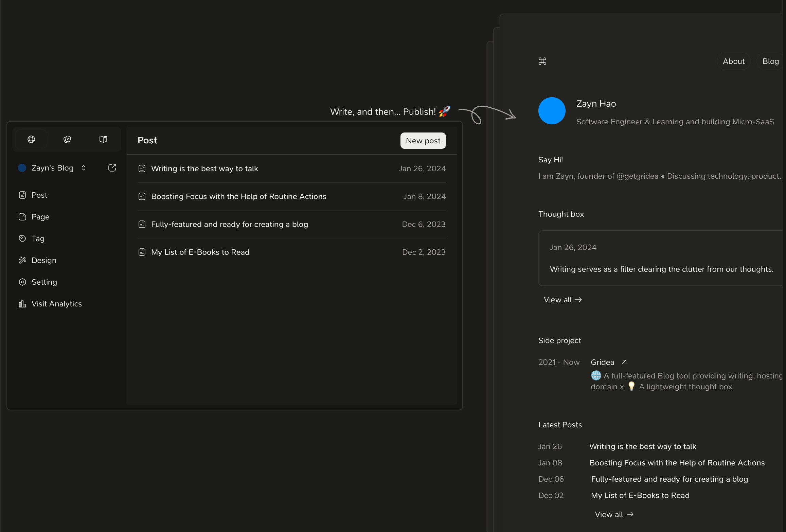Open the Tag section in sidebar
Viewport: 786px width, 532px height.
[x=38, y=238]
